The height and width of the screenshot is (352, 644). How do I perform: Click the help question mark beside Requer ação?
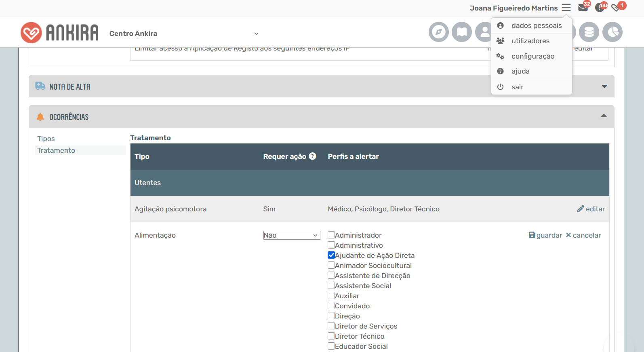click(x=313, y=156)
